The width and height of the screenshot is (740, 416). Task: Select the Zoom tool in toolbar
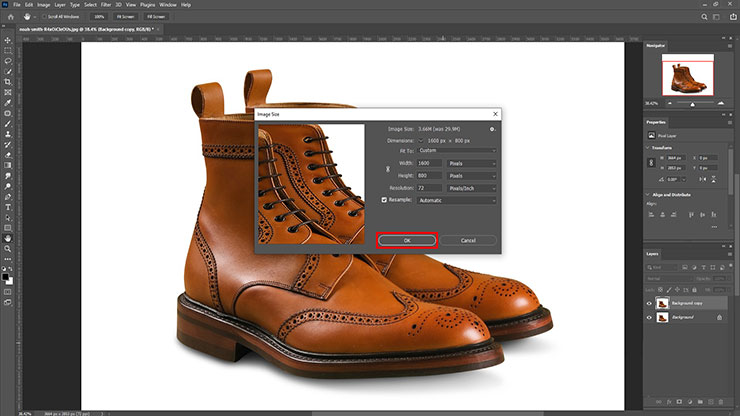(x=7, y=250)
